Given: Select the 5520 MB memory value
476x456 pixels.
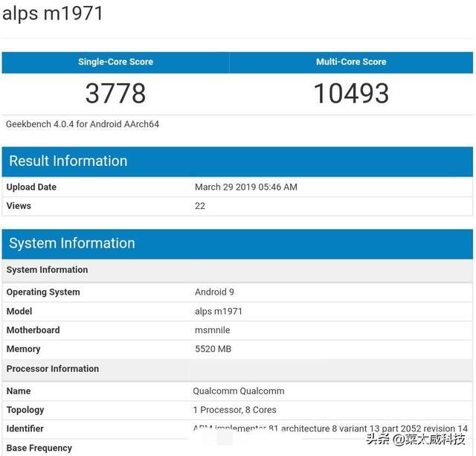Looking at the screenshot, I should click(212, 349).
